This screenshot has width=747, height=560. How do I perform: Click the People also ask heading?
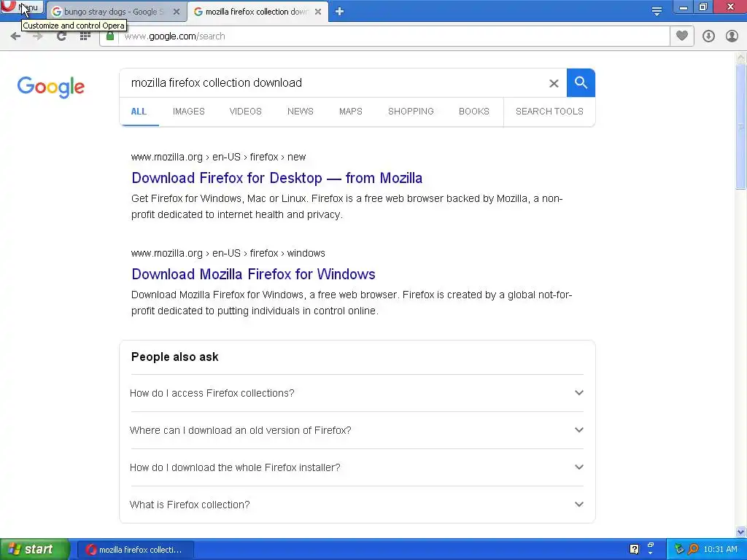(x=175, y=357)
